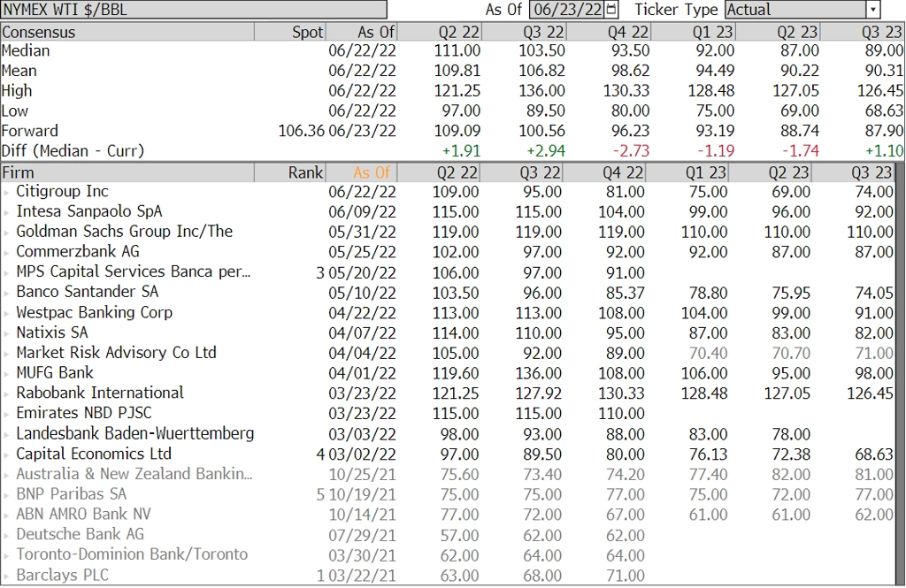The width and height of the screenshot is (906, 588).
Task: Expand the BNP Paribas SA row
Action: click(x=6, y=495)
